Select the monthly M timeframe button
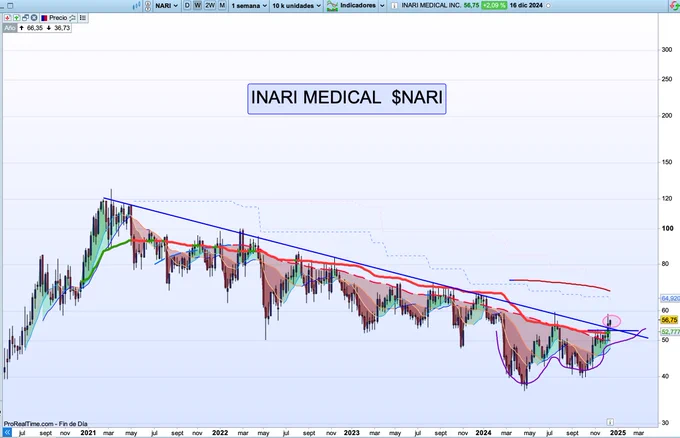680x438 pixels. click(222, 5)
